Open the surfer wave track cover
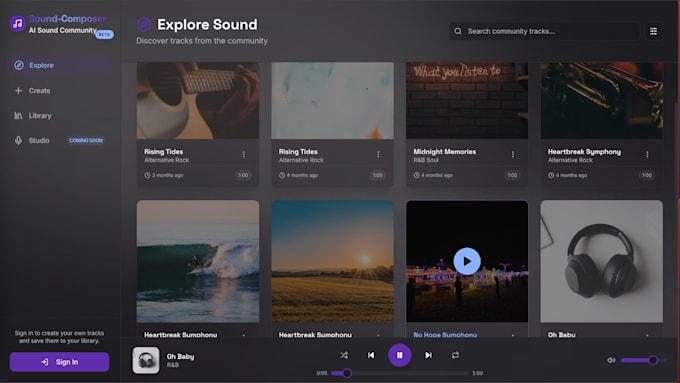Viewport: 680px width, 383px height. tap(198, 261)
